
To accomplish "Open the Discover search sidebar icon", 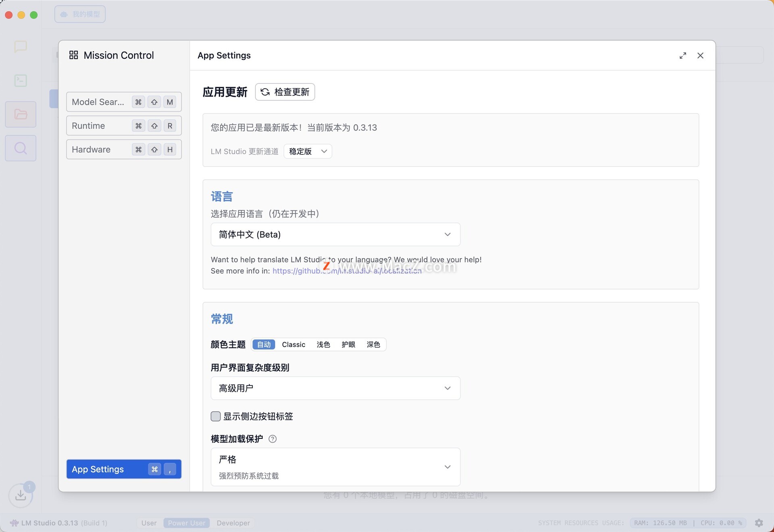I will [21, 148].
